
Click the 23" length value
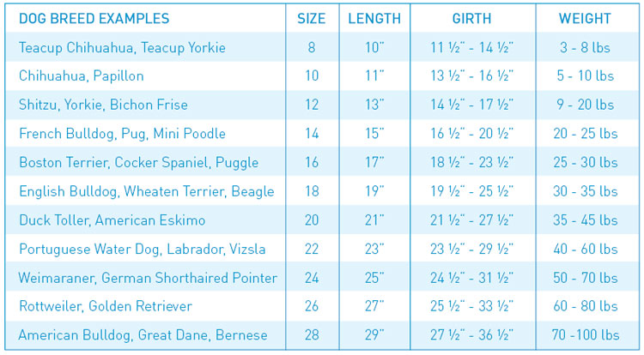coord(374,250)
